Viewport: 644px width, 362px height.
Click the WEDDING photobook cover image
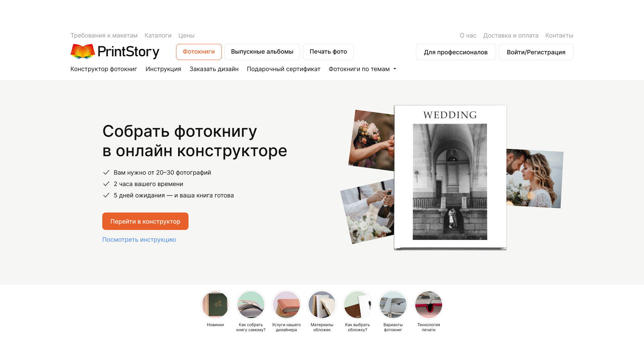click(x=450, y=178)
